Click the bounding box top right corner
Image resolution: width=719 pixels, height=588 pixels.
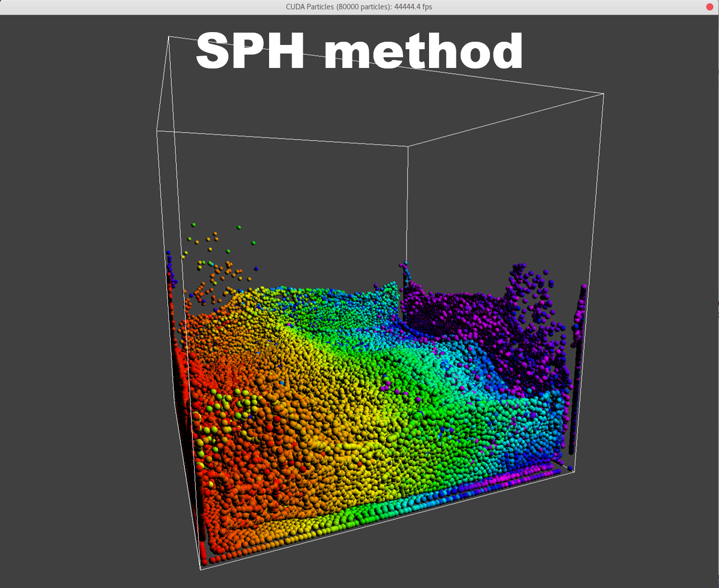[603, 94]
